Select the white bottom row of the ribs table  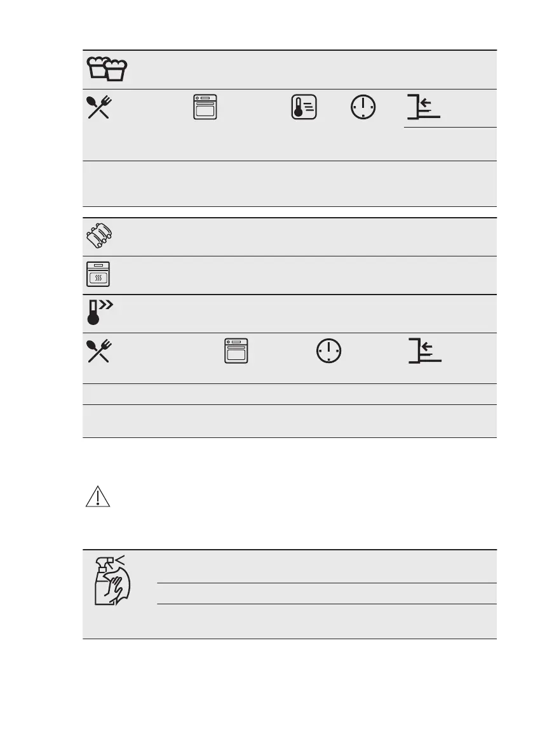pyautogui.click(x=290, y=421)
